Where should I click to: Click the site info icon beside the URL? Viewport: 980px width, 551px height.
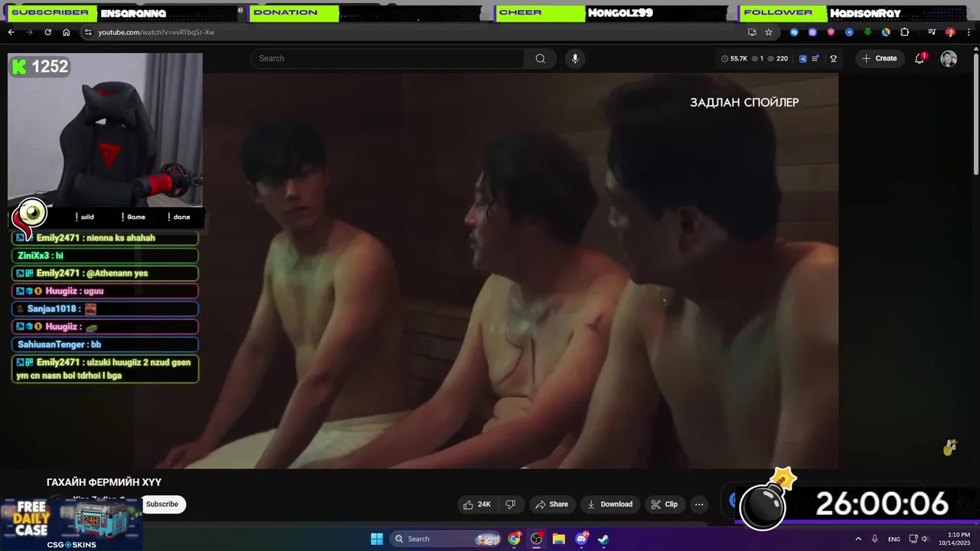[88, 32]
